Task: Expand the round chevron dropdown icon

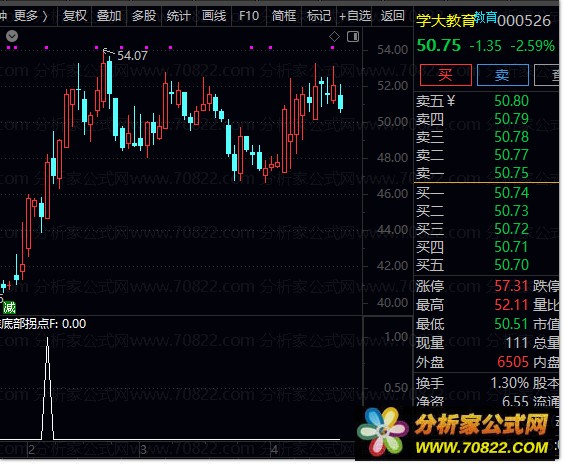Action: click(x=12, y=36)
